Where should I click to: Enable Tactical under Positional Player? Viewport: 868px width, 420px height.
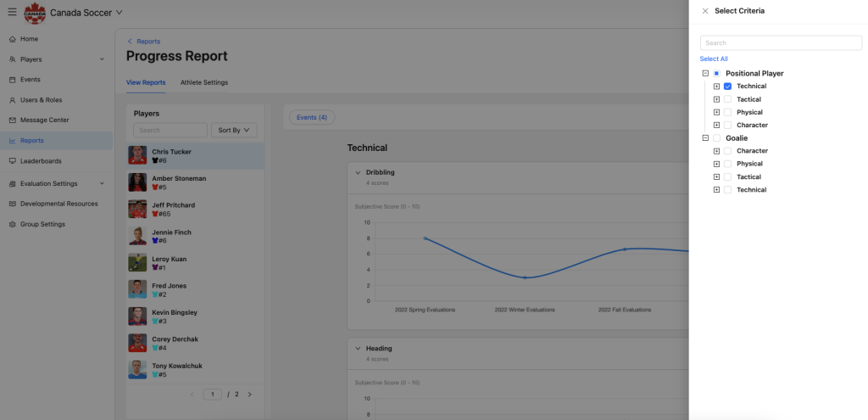[727, 99]
